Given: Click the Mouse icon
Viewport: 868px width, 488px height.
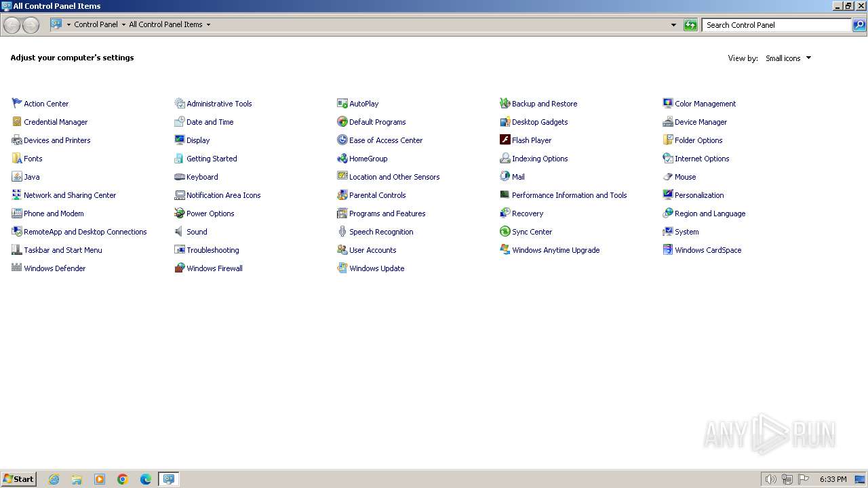Looking at the screenshot, I should coord(668,177).
